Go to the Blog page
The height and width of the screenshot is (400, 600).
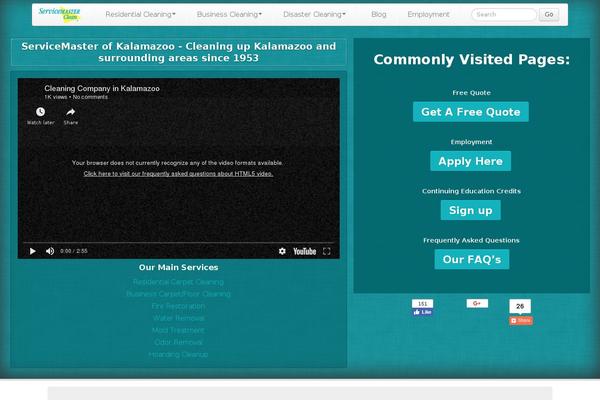click(x=379, y=15)
